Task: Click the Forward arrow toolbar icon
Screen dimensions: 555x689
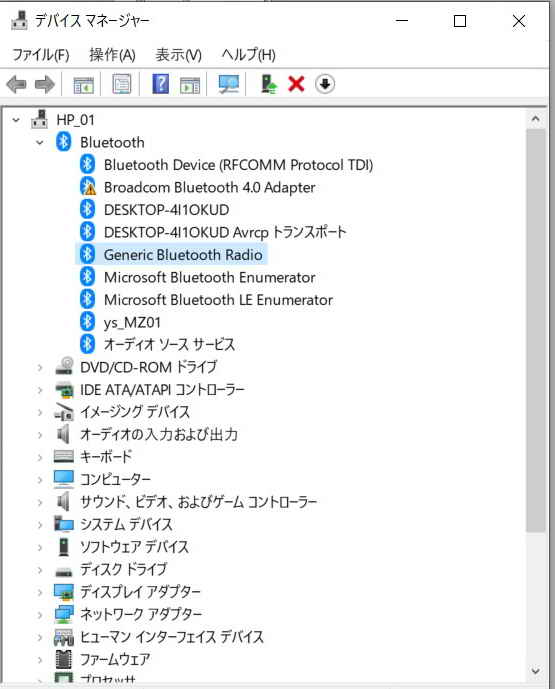Action: click(45, 84)
